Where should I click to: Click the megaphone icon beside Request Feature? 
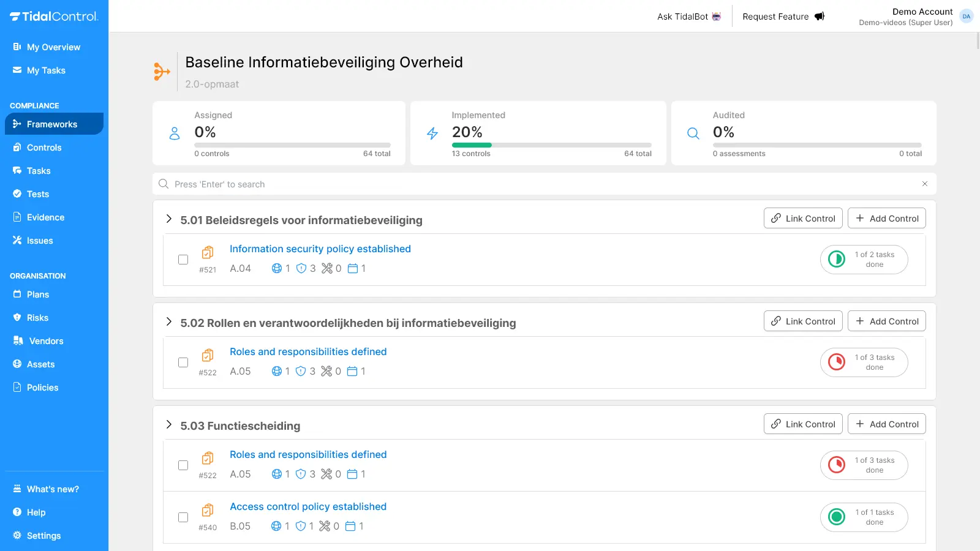point(820,17)
